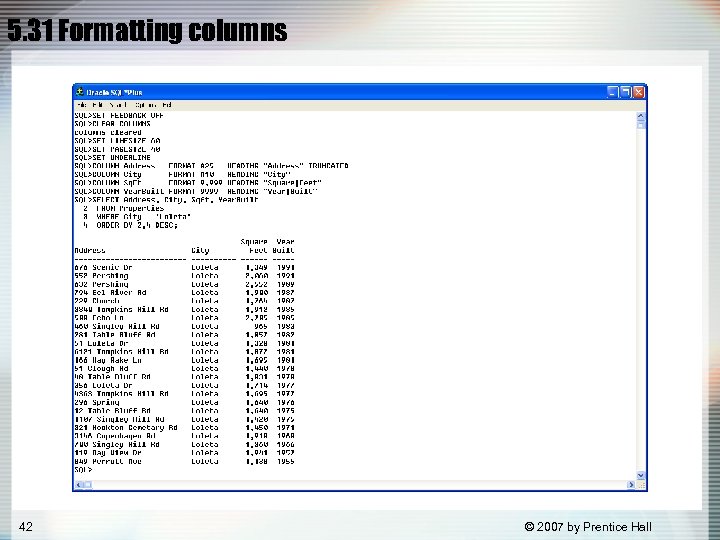Click the empty SQL> prompt at the bottom
This screenshot has width=720, height=540.
[83, 470]
